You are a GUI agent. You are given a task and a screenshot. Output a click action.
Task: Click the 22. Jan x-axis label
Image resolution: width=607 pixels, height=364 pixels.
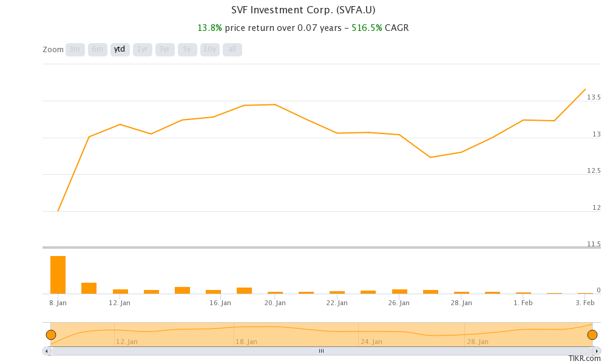point(337,303)
